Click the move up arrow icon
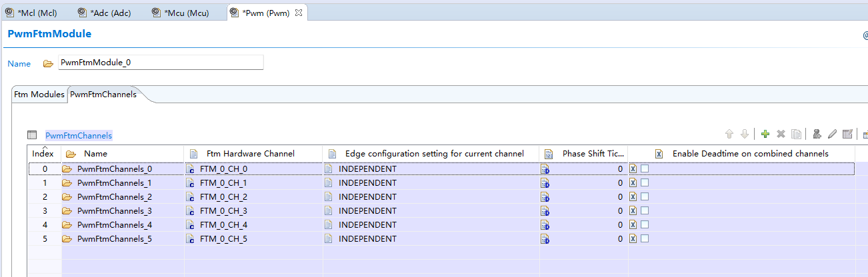 point(729,135)
